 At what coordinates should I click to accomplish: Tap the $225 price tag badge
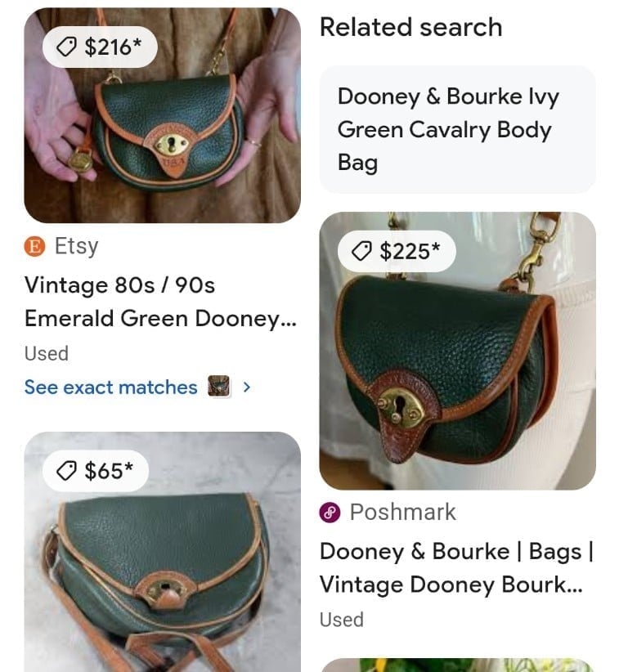pyautogui.click(x=397, y=251)
